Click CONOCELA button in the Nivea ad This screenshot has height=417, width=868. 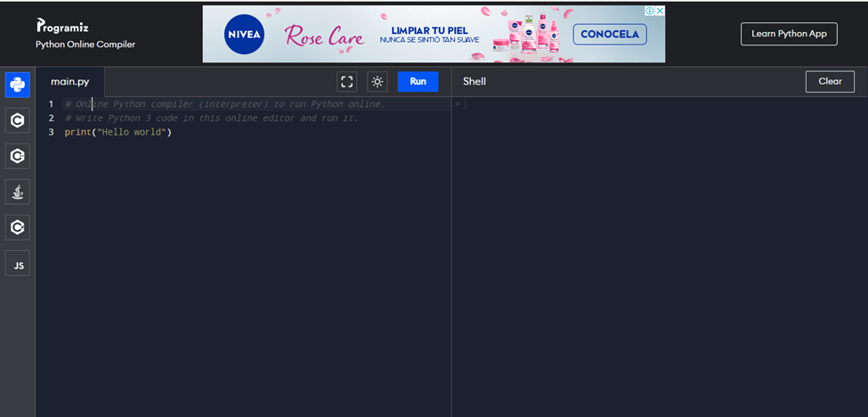pyautogui.click(x=609, y=35)
